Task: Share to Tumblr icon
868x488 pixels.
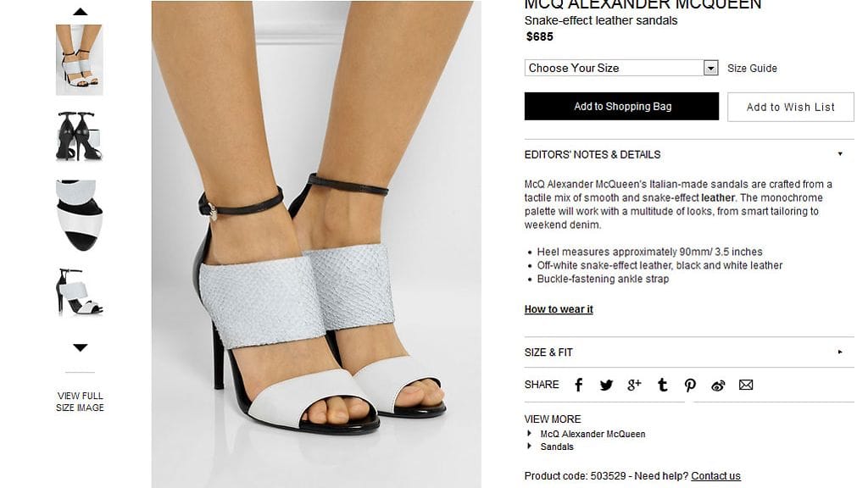Action: (x=662, y=385)
